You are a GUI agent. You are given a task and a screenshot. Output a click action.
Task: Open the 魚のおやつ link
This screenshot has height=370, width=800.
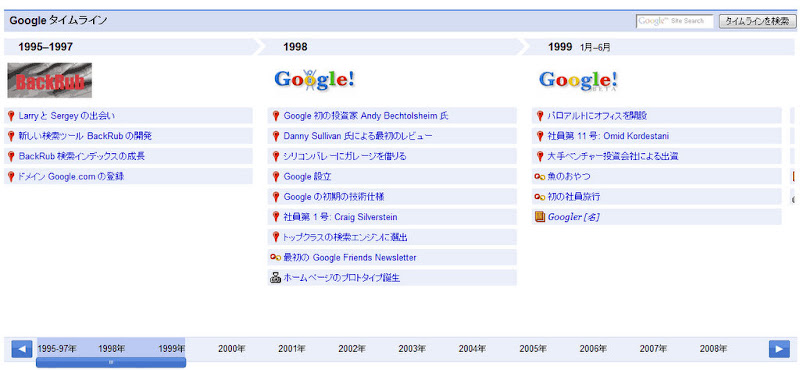[569, 177]
